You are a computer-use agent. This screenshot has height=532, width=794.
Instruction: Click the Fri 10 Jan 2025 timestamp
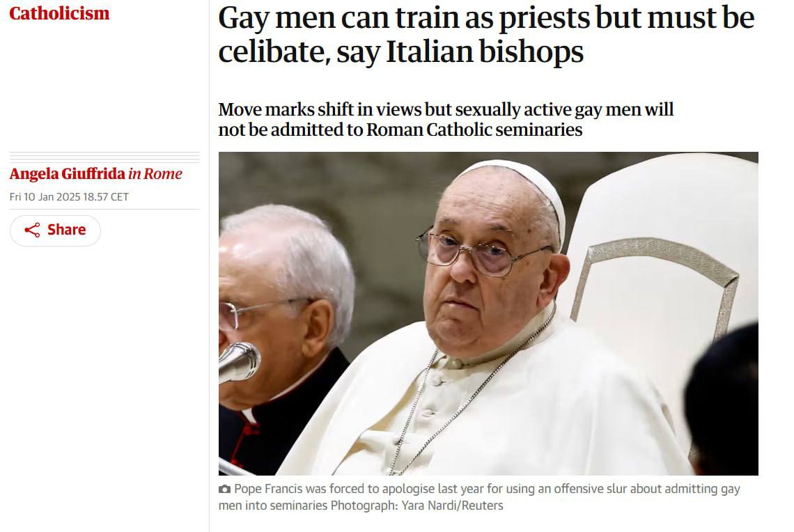[x=69, y=197]
